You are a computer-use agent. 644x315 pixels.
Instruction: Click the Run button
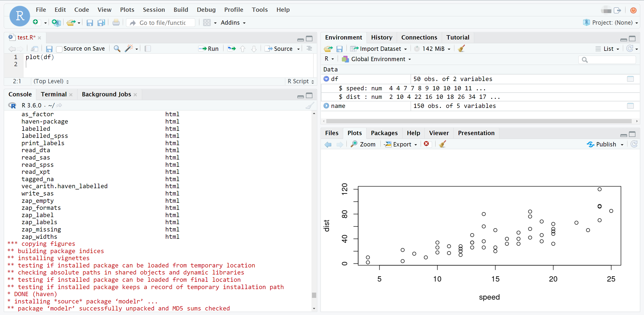(x=209, y=49)
